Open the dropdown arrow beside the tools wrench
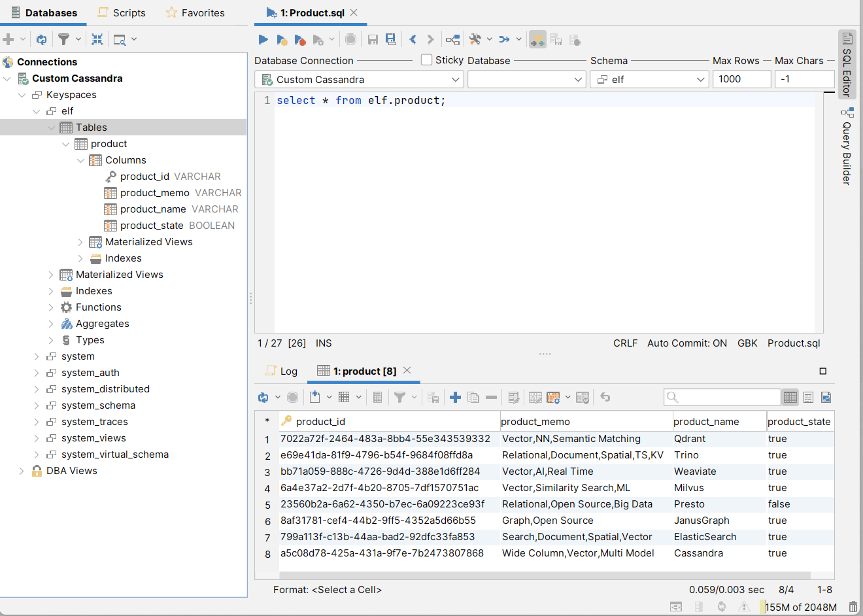The width and height of the screenshot is (863, 616). click(x=489, y=40)
